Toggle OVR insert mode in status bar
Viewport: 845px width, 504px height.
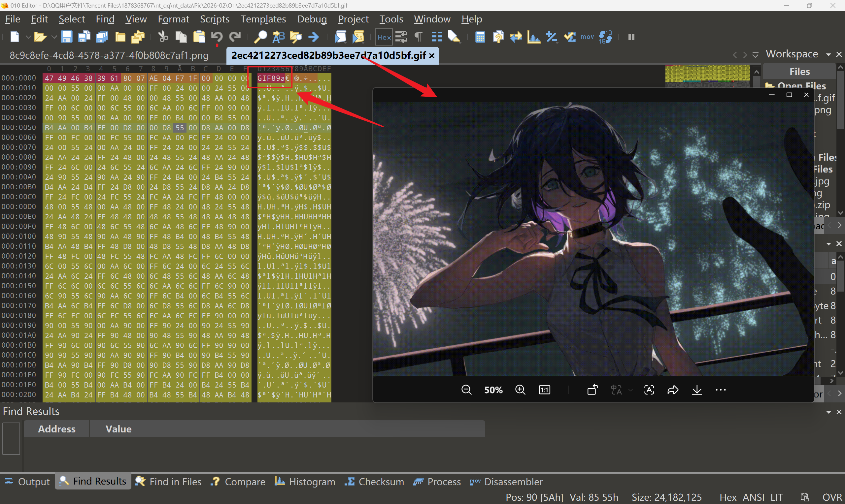pos(832,497)
